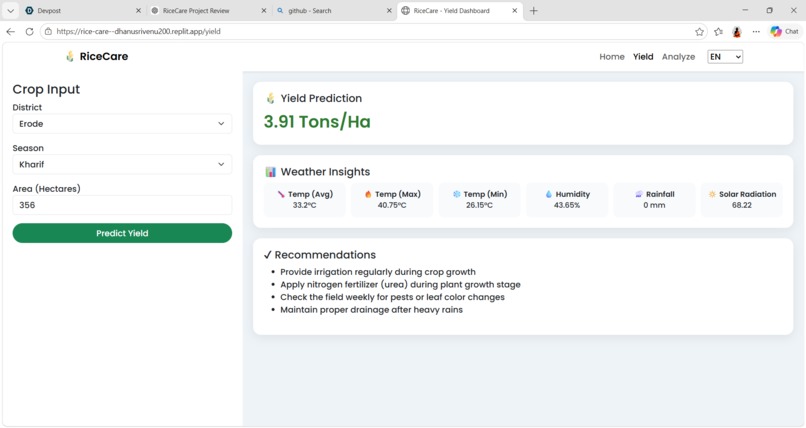This screenshot has height=428, width=806.
Task: Open the District dropdown showing Erode
Action: click(122, 123)
